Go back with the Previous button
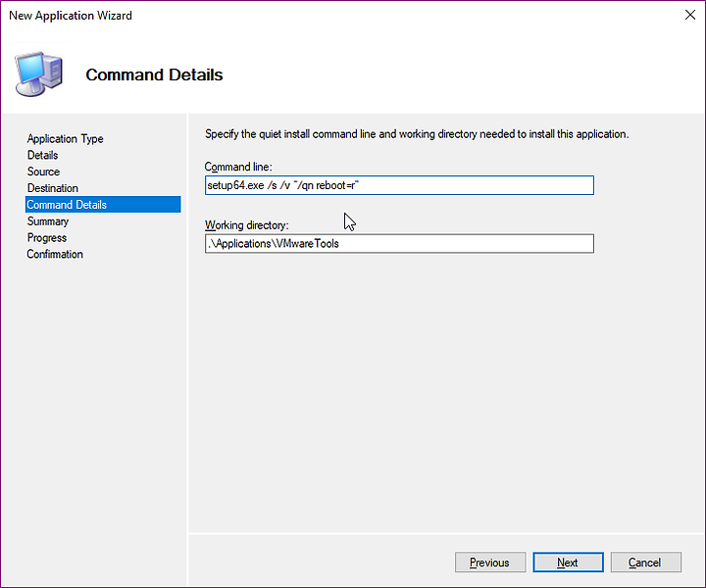Screen dimensions: 706x588 (490, 563)
